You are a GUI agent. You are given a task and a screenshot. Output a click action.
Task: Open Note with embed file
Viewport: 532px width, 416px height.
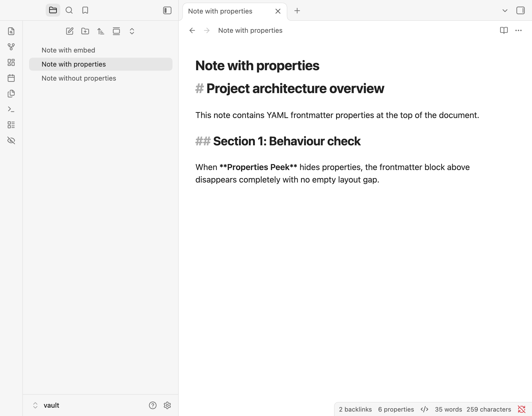click(101, 50)
